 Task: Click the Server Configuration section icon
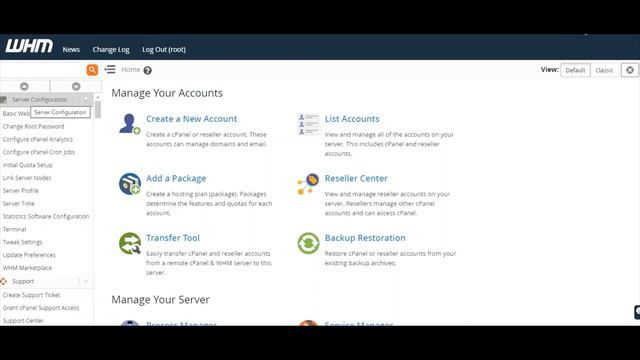click(x=4, y=100)
